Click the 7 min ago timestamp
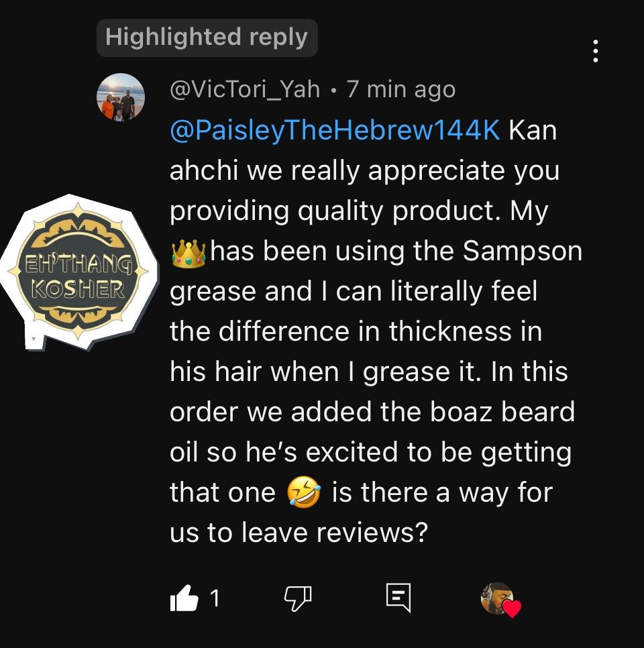This screenshot has height=648, width=644. 401,89
